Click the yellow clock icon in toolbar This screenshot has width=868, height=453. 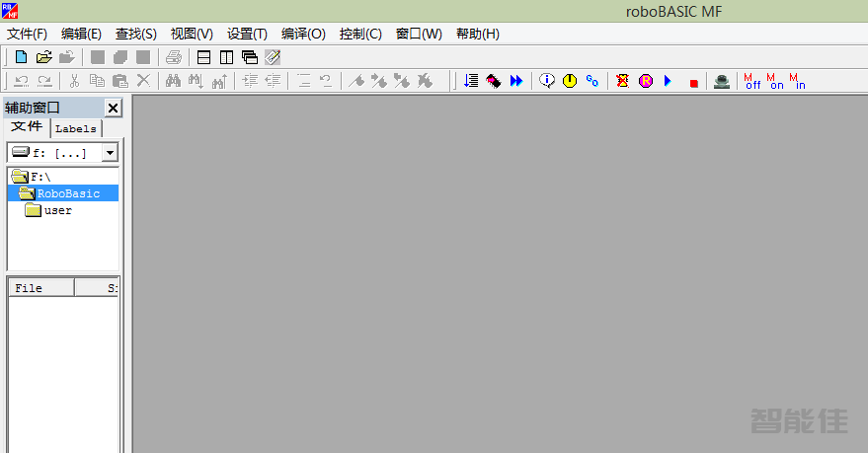tap(570, 81)
